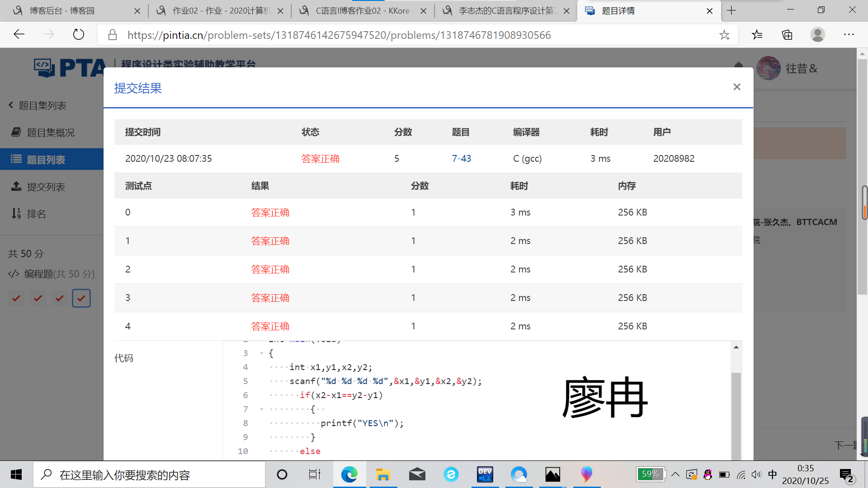Collapse code fold arrow at line 3
Viewport: 868px width, 488px height.
[x=262, y=353]
